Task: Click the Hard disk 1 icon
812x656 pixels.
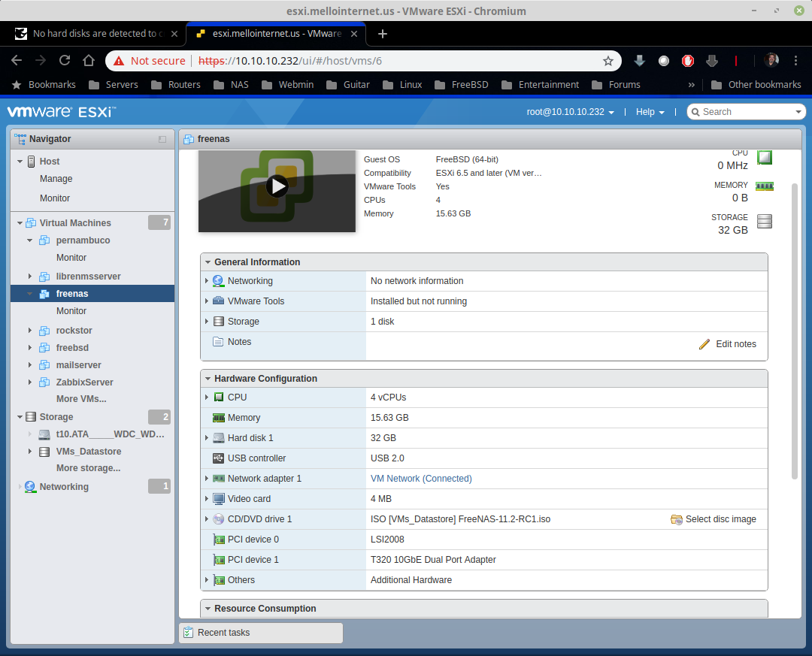Action: click(x=219, y=438)
